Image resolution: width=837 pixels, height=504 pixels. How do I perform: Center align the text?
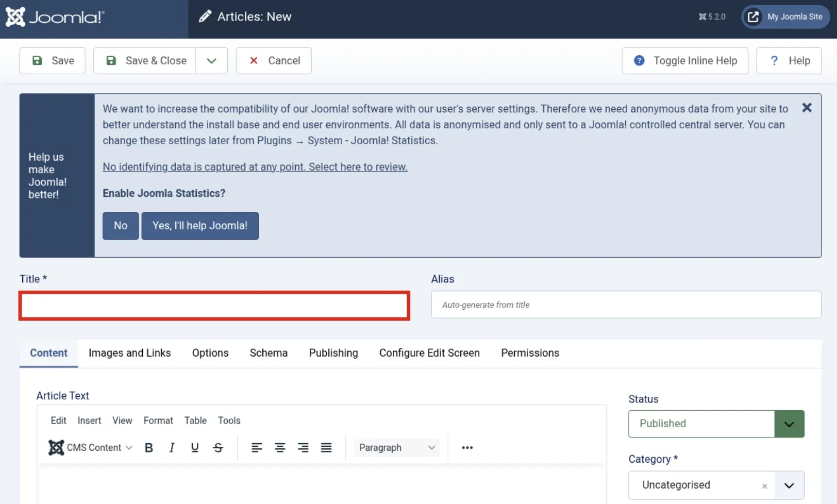coord(280,448)
